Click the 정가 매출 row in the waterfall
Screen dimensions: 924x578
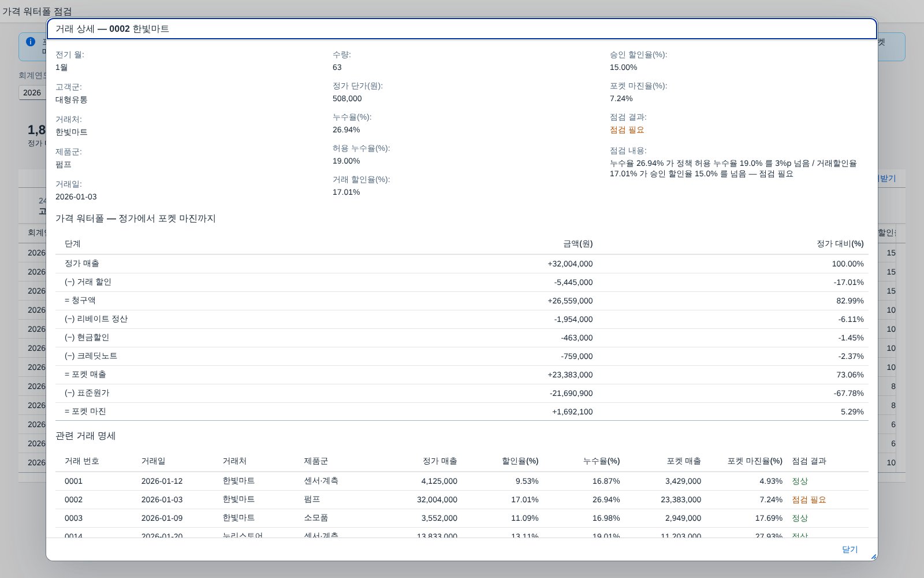click(x=462, y=264)
